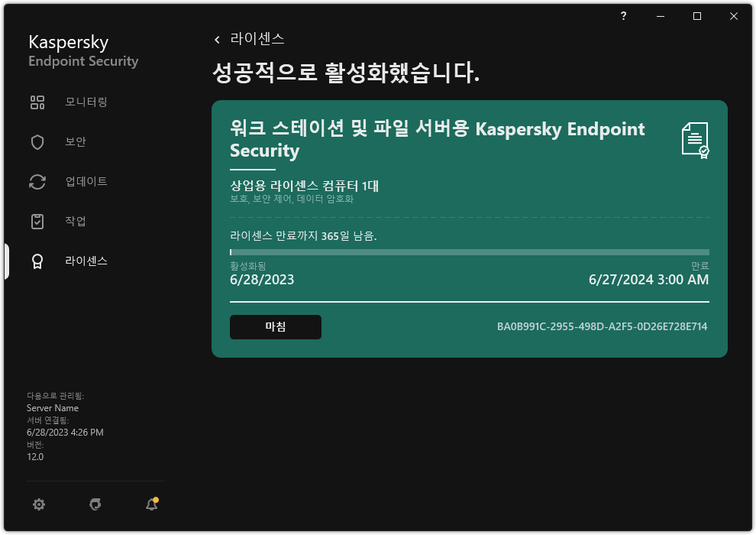The image size is (756, 535).
Task: Open notifications with the bell icon
Action: point(151,504)
